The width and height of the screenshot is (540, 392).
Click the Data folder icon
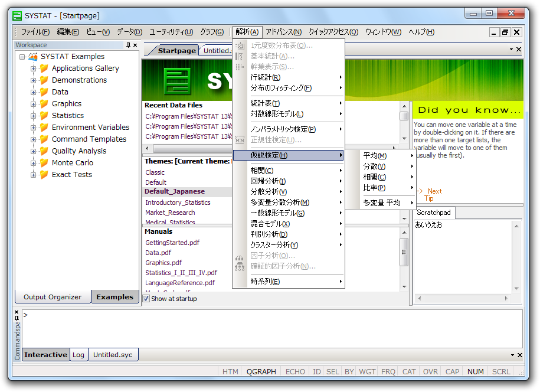44,92
